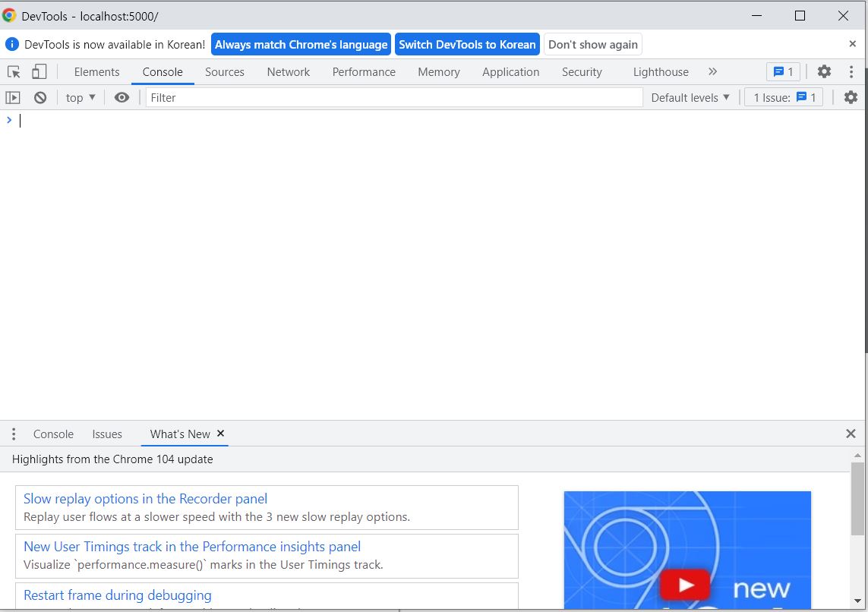Focus the console Filter input field
868x612 pixels.
point(394,97)
